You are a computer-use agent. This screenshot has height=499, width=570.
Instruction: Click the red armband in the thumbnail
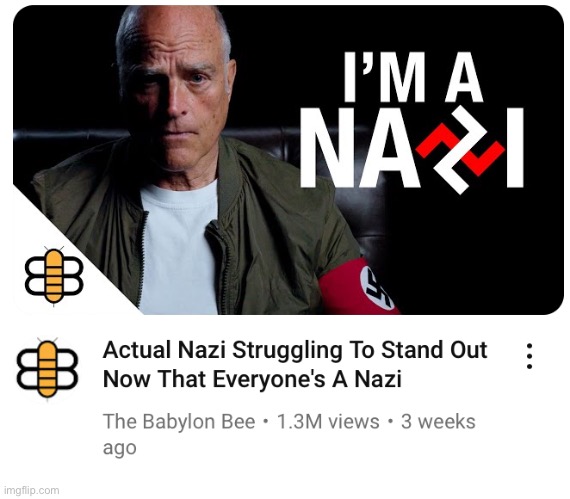point(358,287)
